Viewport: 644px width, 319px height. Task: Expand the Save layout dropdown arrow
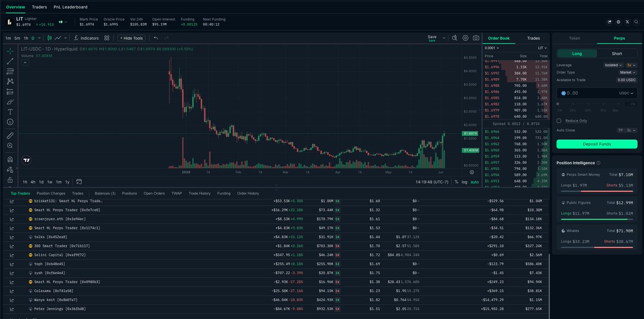coord(444,38)
